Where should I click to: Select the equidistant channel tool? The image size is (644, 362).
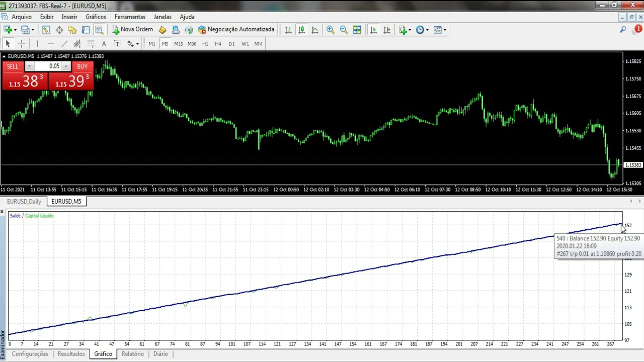point(77,44)
